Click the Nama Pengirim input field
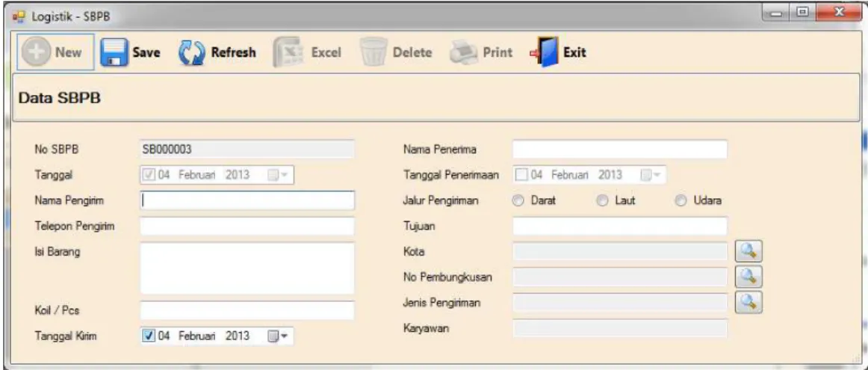This screenshot has width=868, height=370. coord(247,200)
